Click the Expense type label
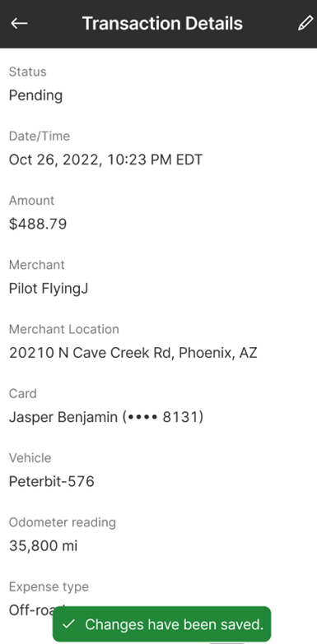This screenshot has width=317, height=644. (49, 587)
